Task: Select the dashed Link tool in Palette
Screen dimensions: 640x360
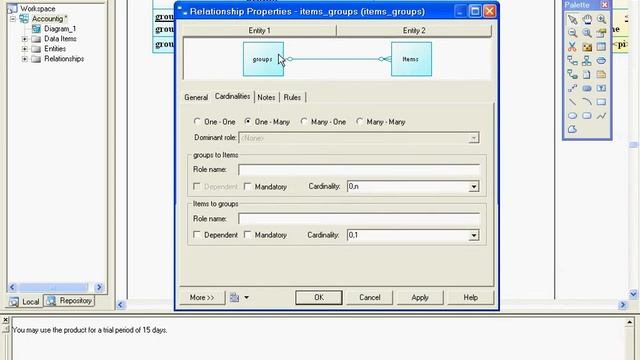Action: point(572,88)
